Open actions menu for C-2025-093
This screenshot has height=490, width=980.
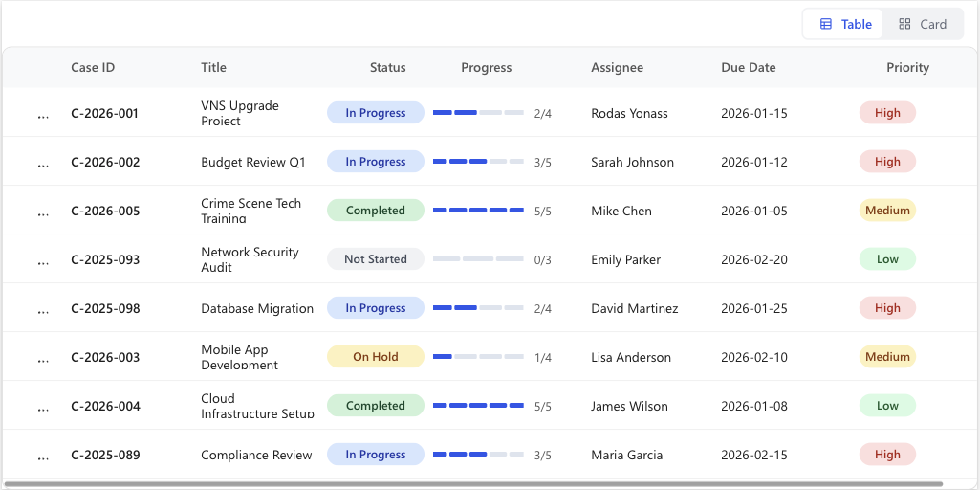42,260
